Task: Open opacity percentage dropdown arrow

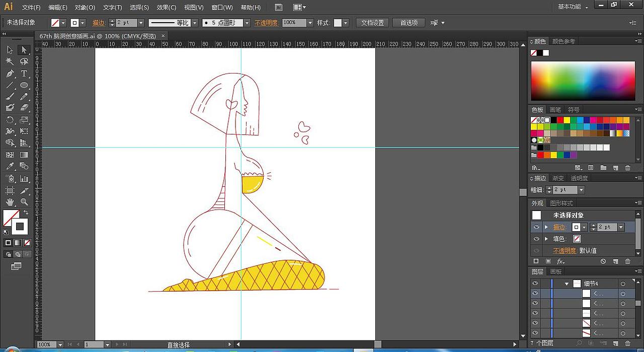Action: (310, 23)
